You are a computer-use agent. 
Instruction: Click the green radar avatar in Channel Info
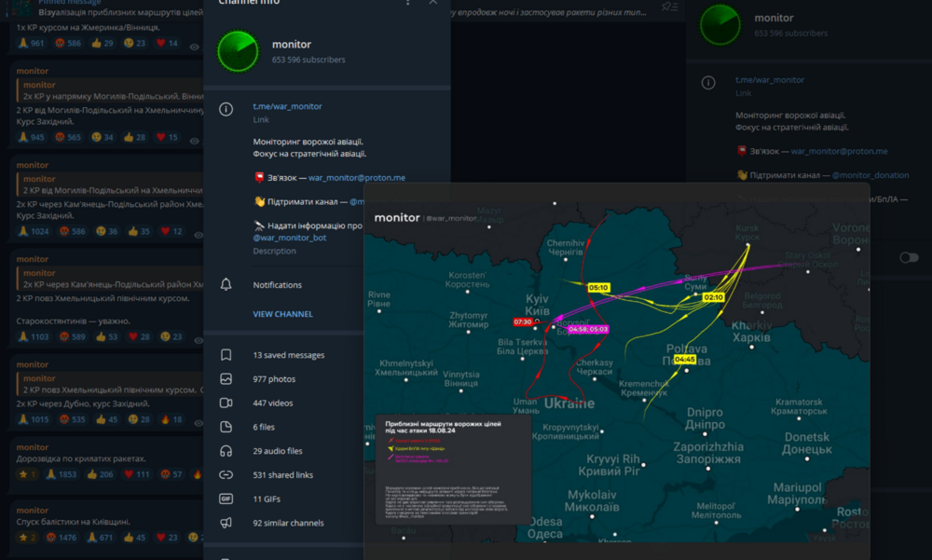(x=238, y=51)
